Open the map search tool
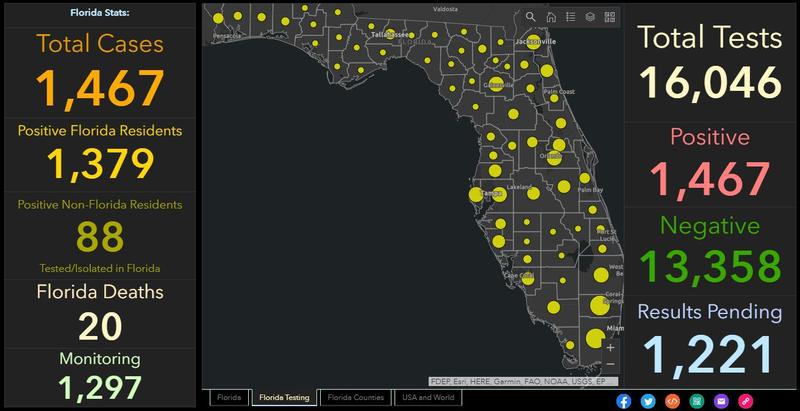This screenshot has height=411, width=800. point(531,17)
